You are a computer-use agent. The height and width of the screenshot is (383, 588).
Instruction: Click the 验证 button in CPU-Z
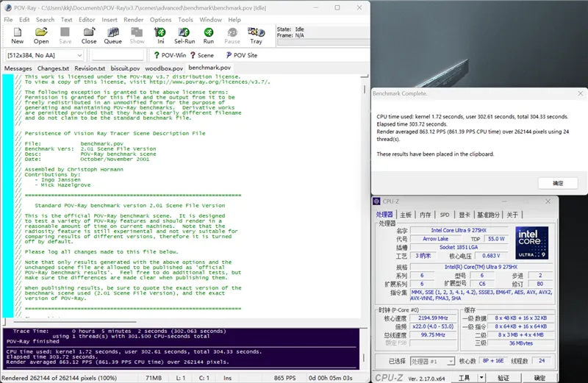(502, 377)
